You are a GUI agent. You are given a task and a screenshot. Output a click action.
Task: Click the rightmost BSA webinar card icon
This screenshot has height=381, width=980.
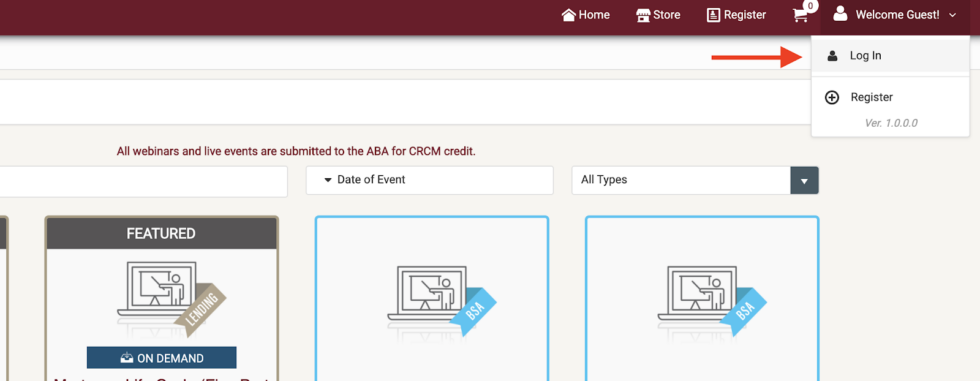click(711, 301)
